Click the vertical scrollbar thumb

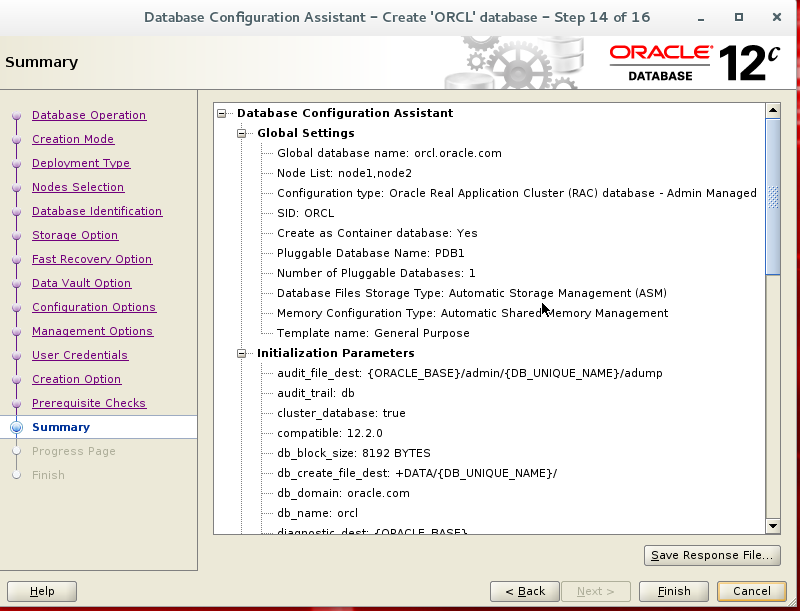pyautogui.click(x=773, y=197)
